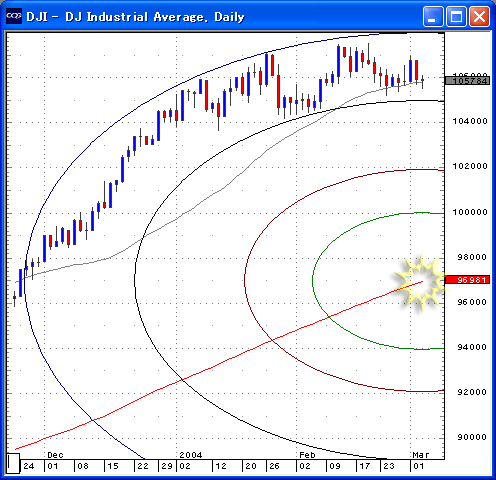Screen dimensions: 496x480
Task: Minimize the DJI chart window
Action: [x=433, y=16]
